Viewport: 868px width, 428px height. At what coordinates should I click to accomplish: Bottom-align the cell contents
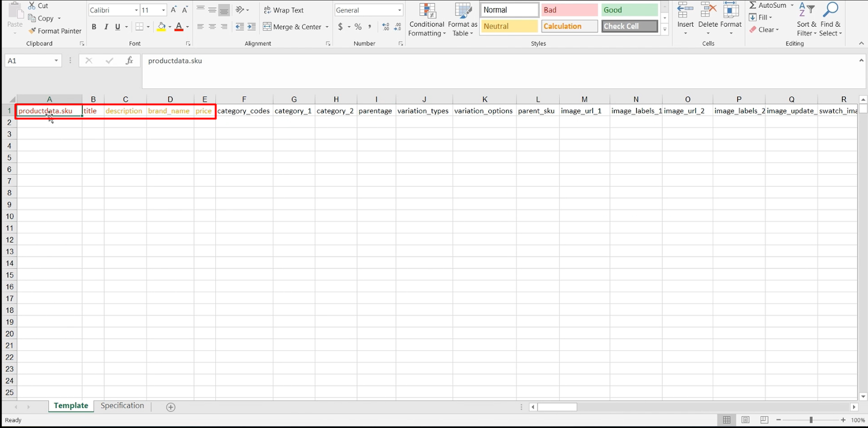click(225, 10)
